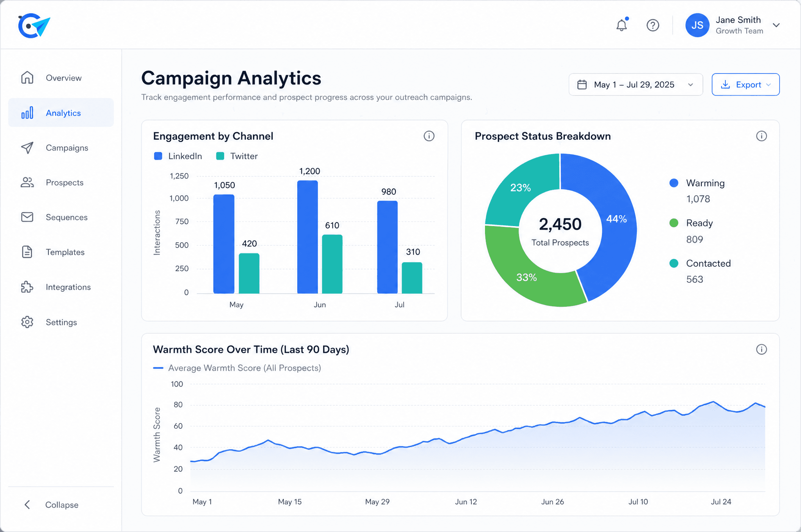
Task: Open the notifications bell
Action: (621, 25)
